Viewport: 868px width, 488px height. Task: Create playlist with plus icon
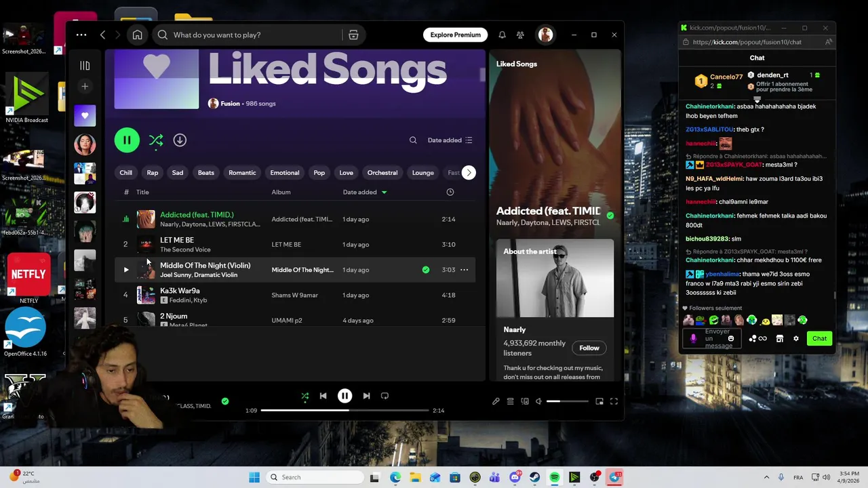(x=85, y=86)
